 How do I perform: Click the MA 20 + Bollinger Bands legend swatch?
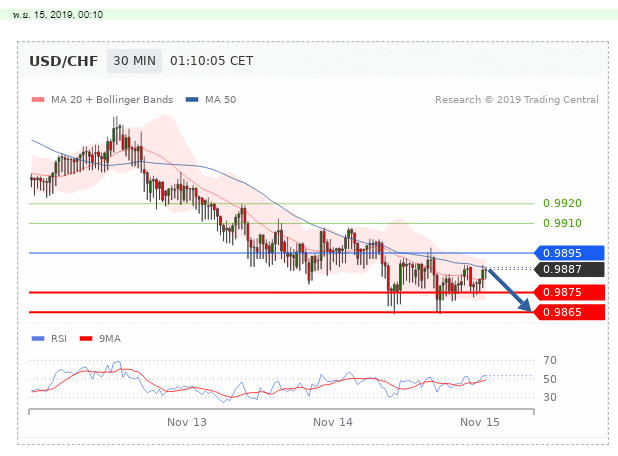coord(38,100)
